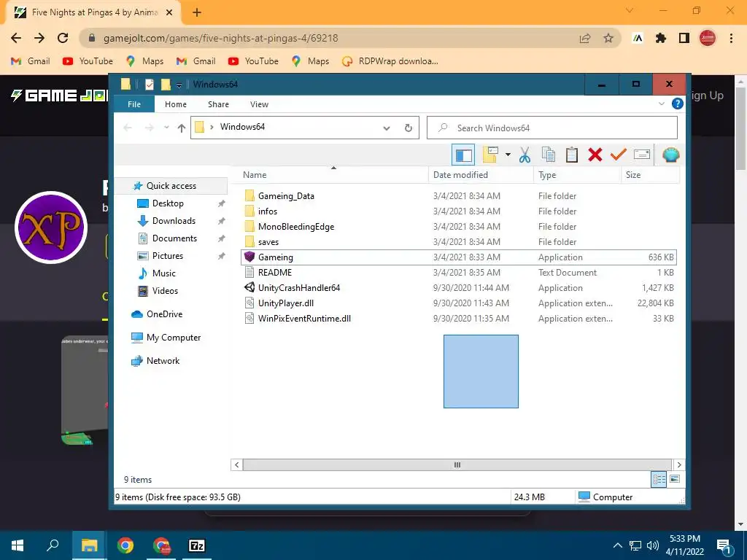
Task: Click the orange checkmark Properties icon
Action: (619, 155)
